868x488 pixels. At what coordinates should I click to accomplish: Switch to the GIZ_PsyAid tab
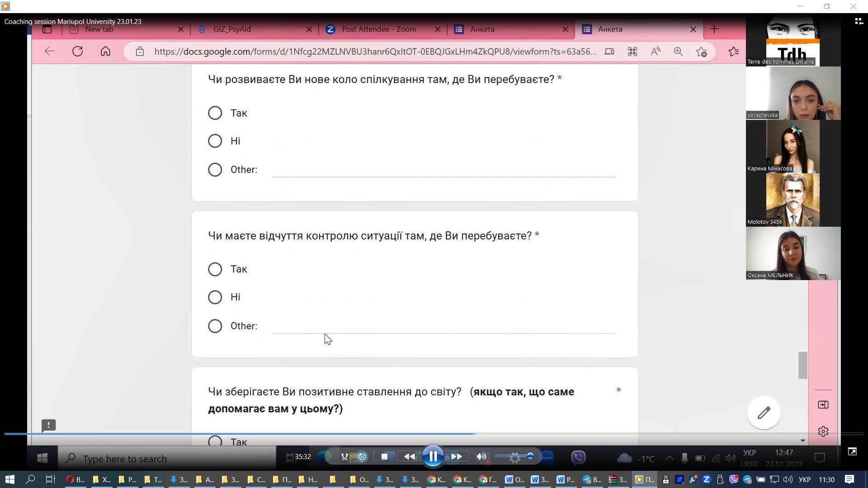click(232, 29)
